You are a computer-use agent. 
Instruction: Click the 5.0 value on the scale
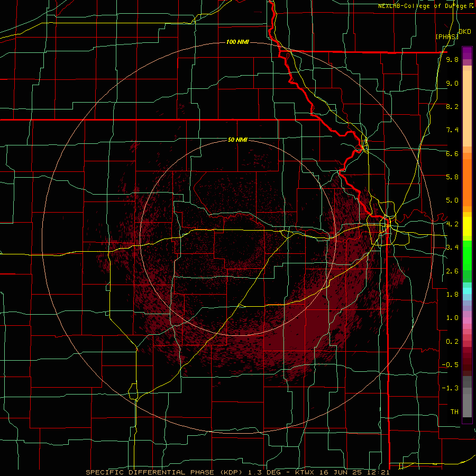[x=452, y=200]
